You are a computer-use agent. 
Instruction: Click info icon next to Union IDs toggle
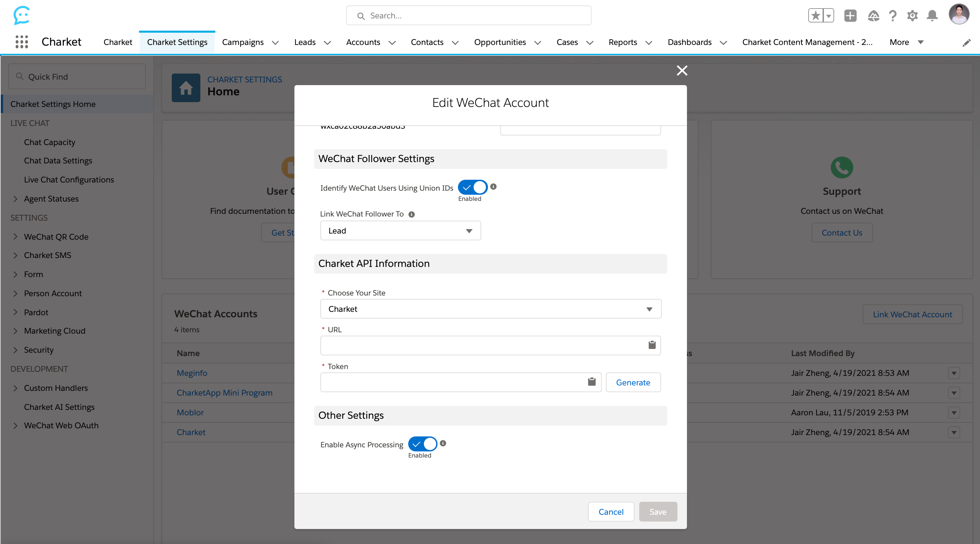point(493,187)
